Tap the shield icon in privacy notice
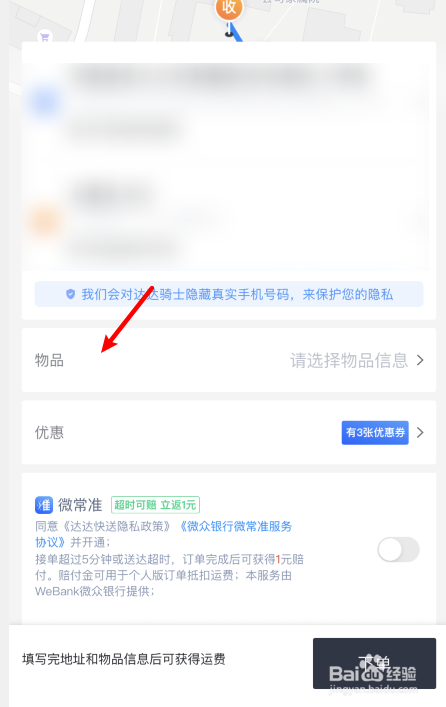The height and width of the screenshot is (707, 446). pyautogui.click(x=70, y=294)
